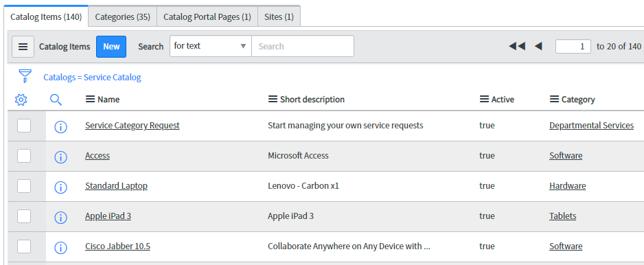Switch to Sites (1) tab
This screenshot has width=644, height=265.
279,17
